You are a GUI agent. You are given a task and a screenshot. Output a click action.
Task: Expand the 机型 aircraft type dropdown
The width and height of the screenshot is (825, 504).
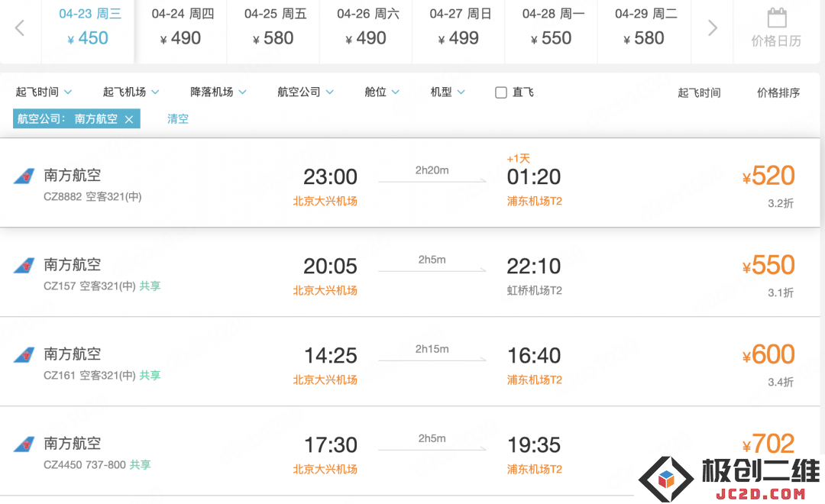[x=448, y=92]
